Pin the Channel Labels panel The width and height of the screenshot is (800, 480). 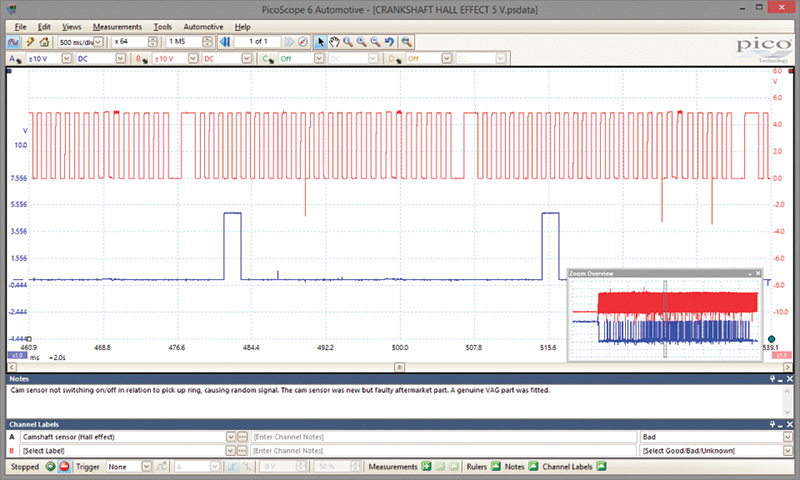(772, 424)
